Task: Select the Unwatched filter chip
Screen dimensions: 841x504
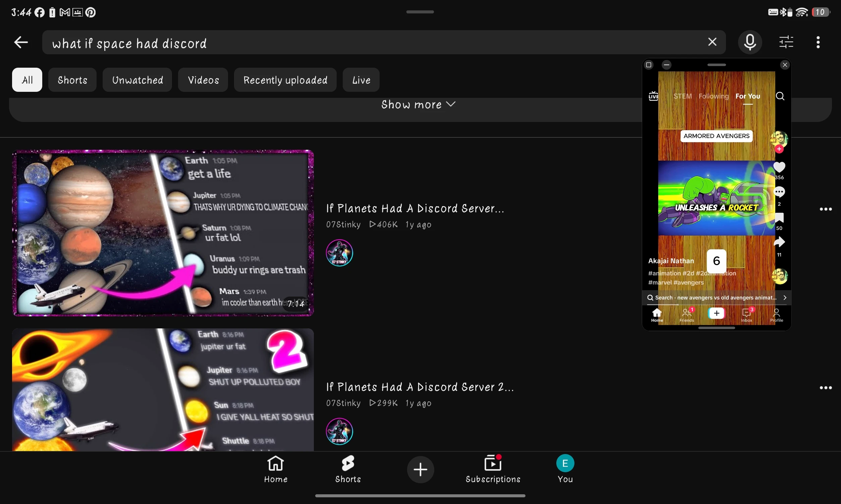Action: pos(137,80)
